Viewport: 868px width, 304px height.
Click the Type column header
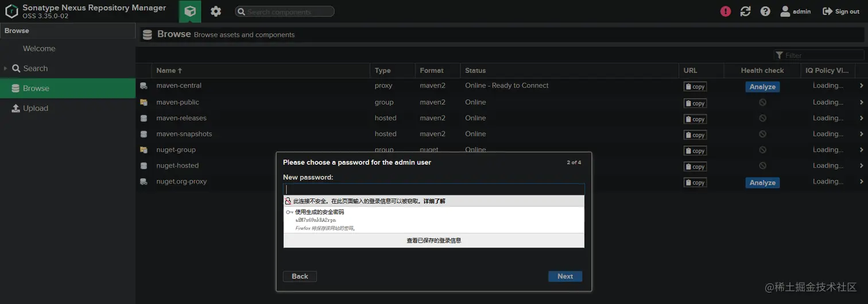coord(393,71)
